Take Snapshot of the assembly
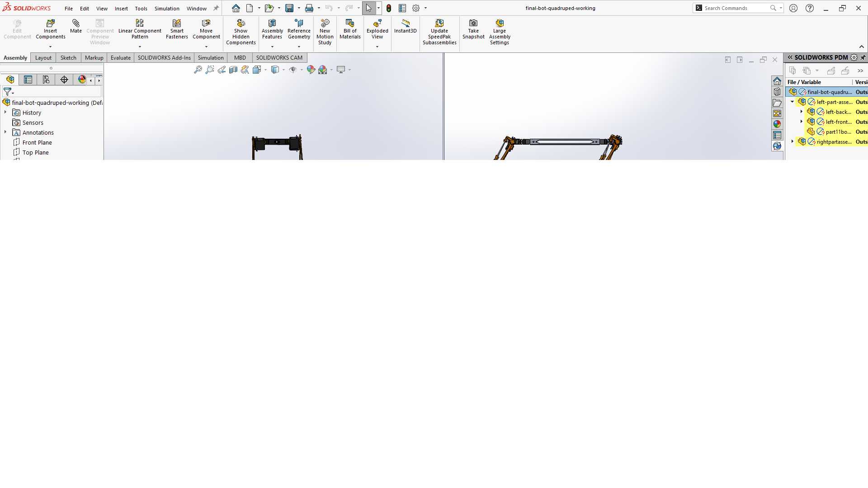Image resolution: width=868 pixels, height=488 pixels. coord(473,29)
